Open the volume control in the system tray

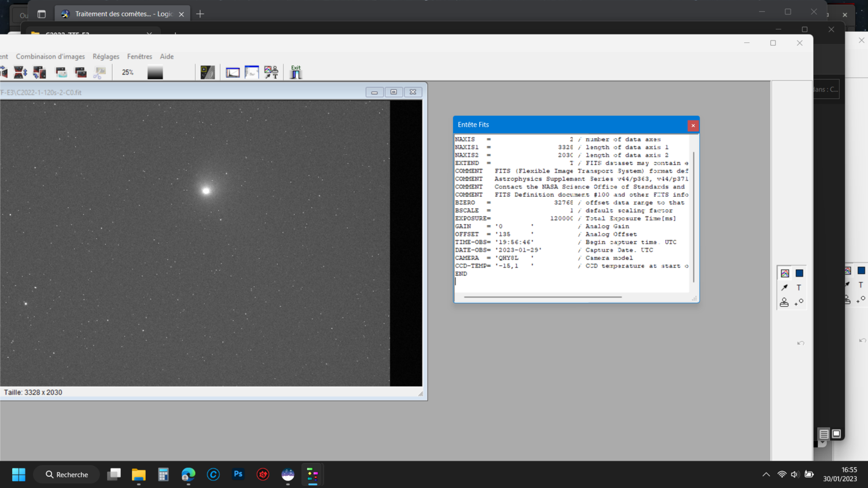coord(795,475)
